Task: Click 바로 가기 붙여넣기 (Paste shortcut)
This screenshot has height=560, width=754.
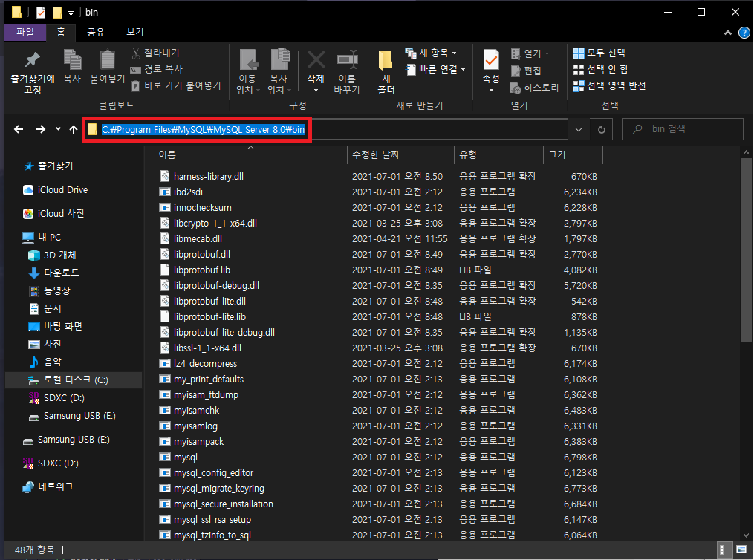Action: (x=176, y=85)
